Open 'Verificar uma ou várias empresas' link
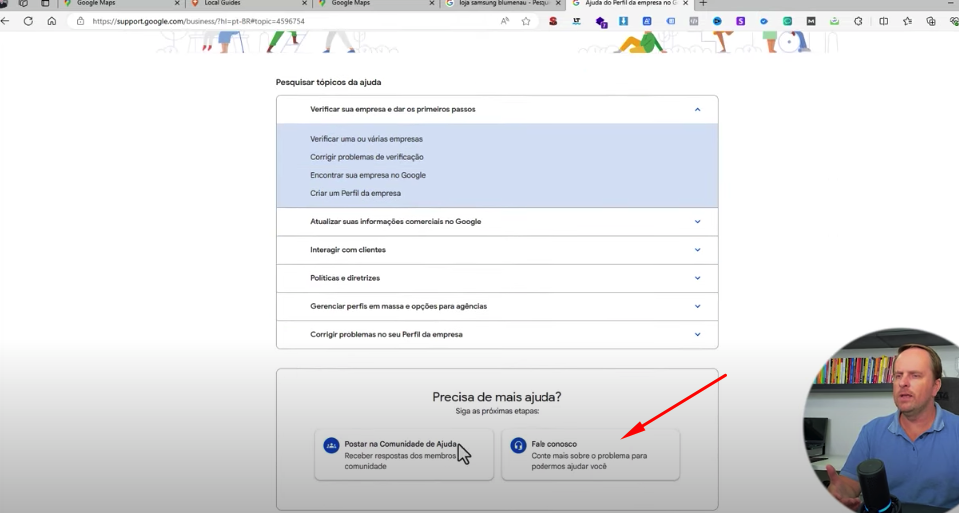959x513 pixels. pyautogui.click(x=366, y=139)
